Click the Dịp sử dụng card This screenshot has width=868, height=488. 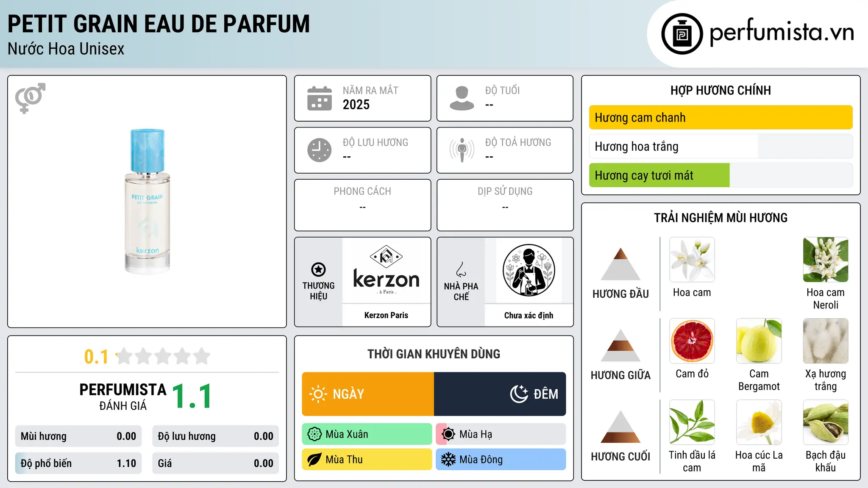click(x=505, y=205)
